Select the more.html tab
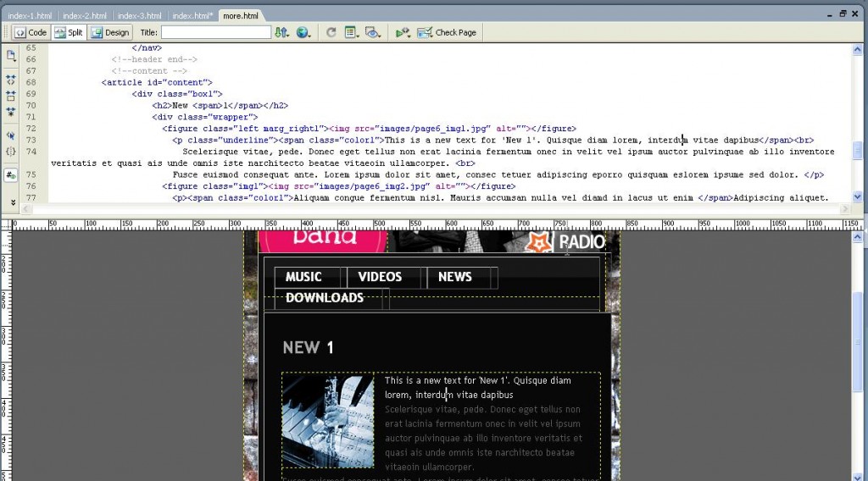The height and width of the screenshot is (481, 868). pos(241,15)
